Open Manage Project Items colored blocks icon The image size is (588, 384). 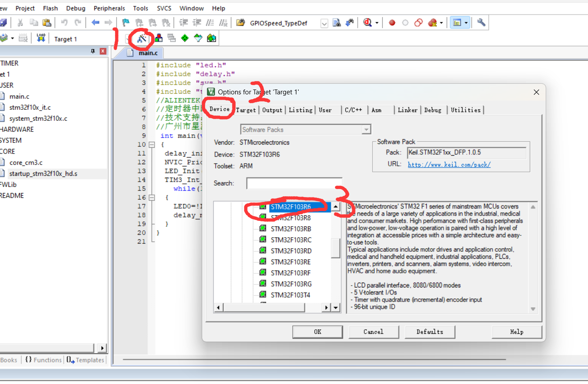point(159,38)
